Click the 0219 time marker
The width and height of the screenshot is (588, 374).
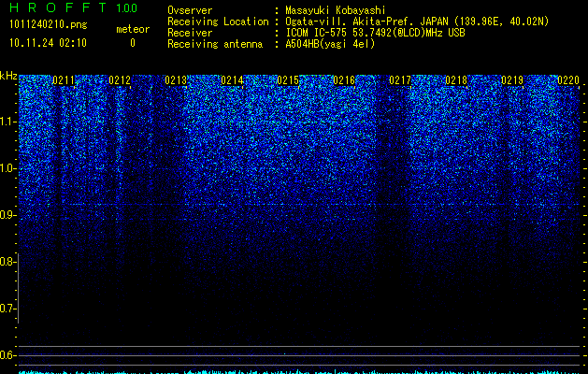point(512,80)
